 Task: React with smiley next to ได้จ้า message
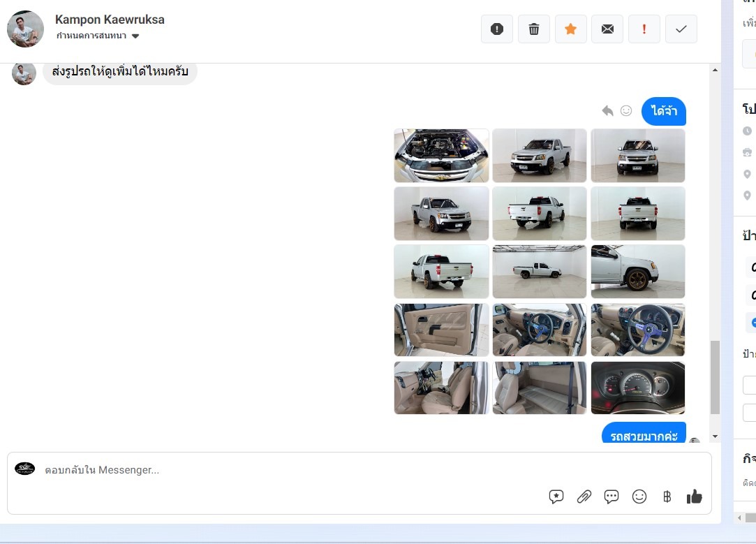tap(626, 111)
